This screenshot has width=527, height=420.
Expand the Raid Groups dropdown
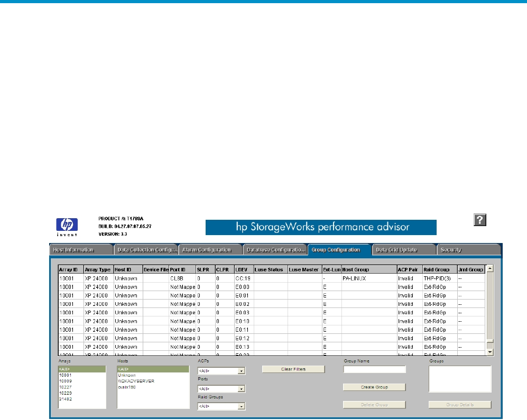coord(241,407)
